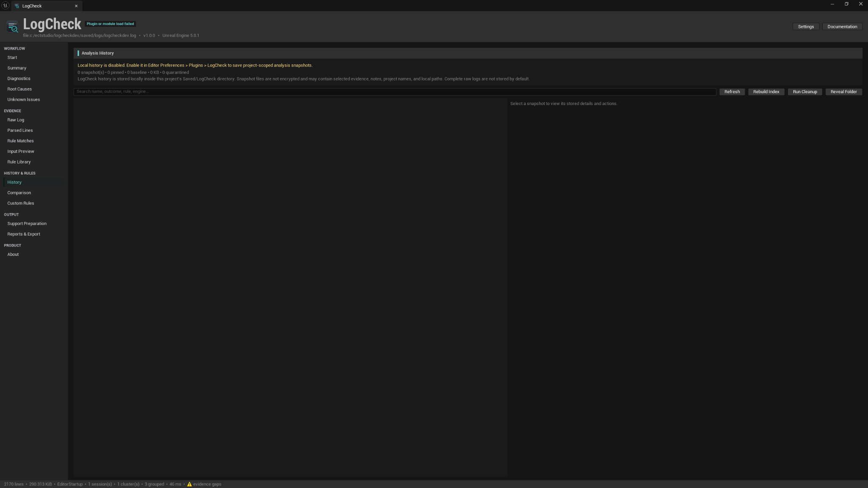The width and height of the screenshot is (868, 488).
Task: Focus the snapshot search field
Action: click(395, 91)
